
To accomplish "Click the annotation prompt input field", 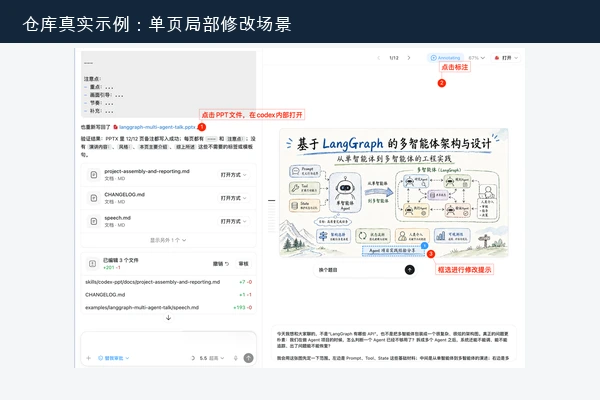I will [358, 270].
